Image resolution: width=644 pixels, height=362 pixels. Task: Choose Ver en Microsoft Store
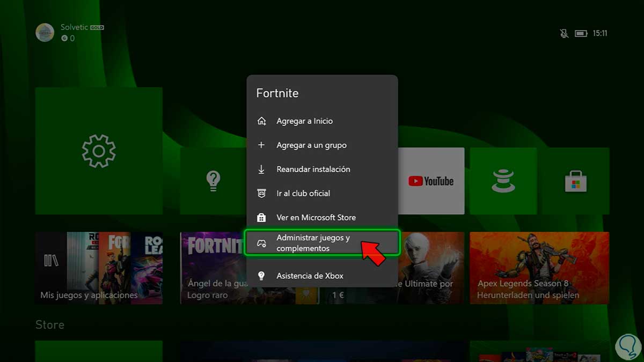tap(322, 218)
